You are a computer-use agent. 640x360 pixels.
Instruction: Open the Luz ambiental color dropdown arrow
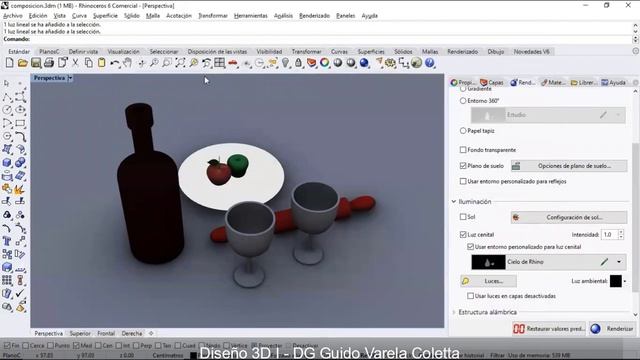coord(625,281)
